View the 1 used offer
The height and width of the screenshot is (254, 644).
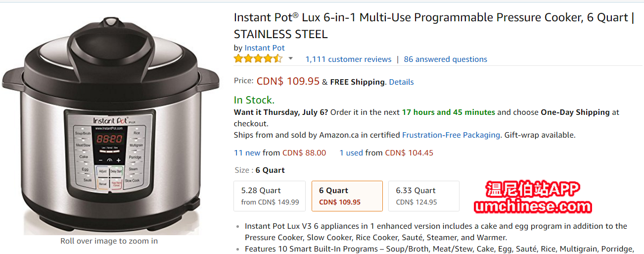tap(351, 152)
